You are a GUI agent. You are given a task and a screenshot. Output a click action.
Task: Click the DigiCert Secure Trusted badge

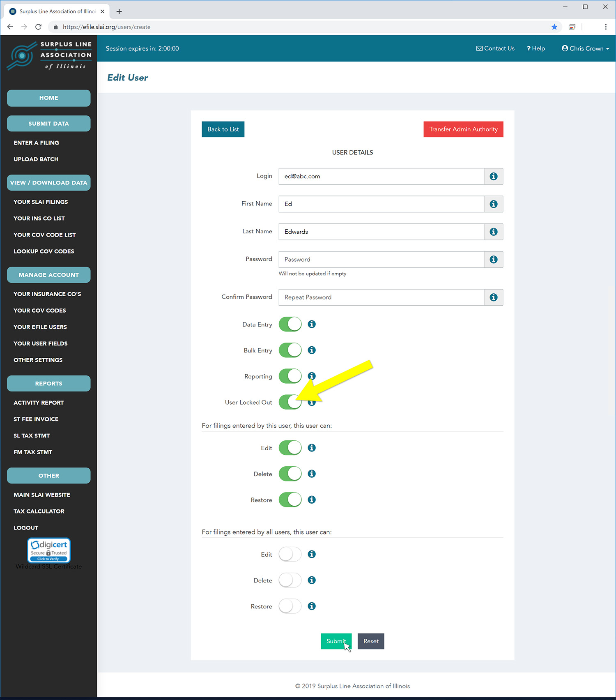(x=49, y=550)
